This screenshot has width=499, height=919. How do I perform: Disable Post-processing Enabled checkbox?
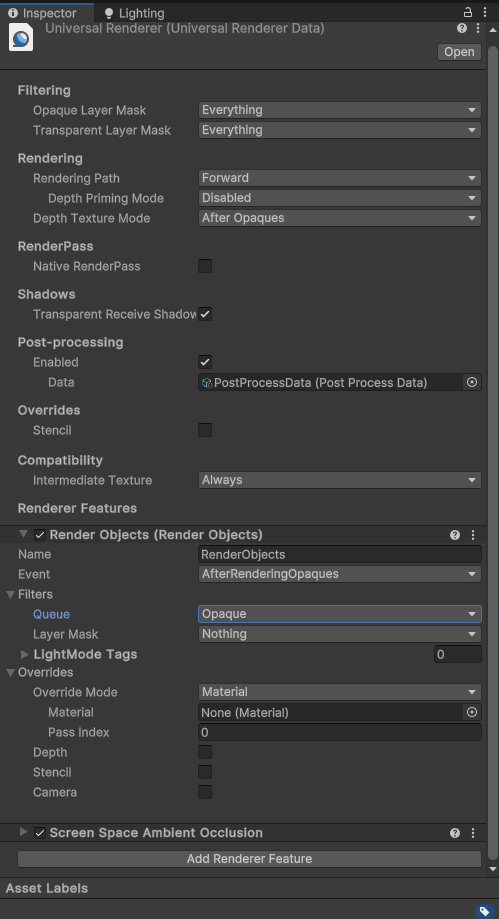(x=205, y=362)
